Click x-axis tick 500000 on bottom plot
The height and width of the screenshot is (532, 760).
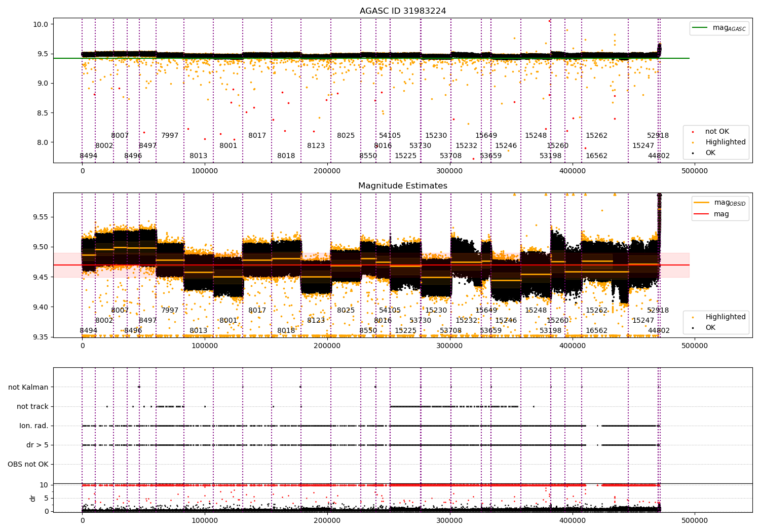[695, 520]
